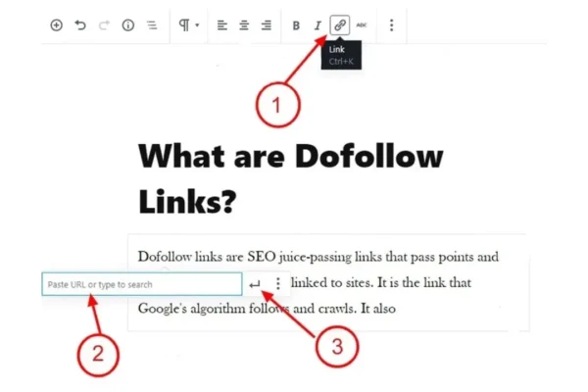
Task: Click the Dofollow links paragraph text
Action: pyautogui.click(x=318, y=258)
